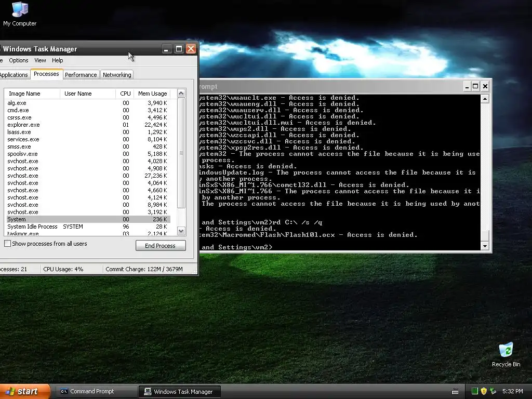Select the smss.exe process row
Viewport: 532px width, 399px height.
pyautogui.click(x=88, y=147)
